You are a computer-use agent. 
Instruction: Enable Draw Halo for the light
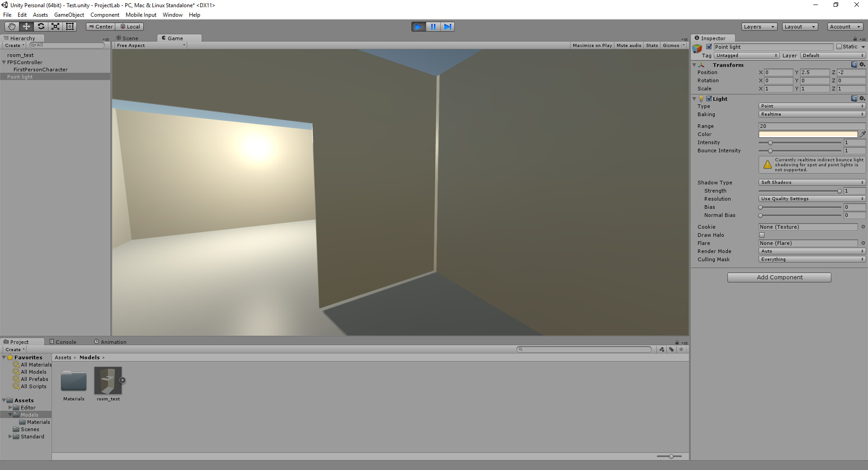[x=762, y=235]
